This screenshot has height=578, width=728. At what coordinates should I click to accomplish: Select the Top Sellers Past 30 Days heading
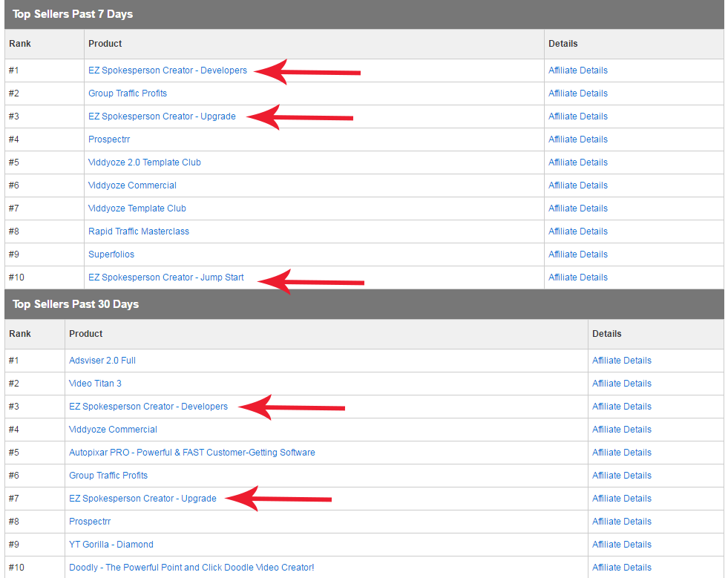pyautogui.click(x=76, y=304)
